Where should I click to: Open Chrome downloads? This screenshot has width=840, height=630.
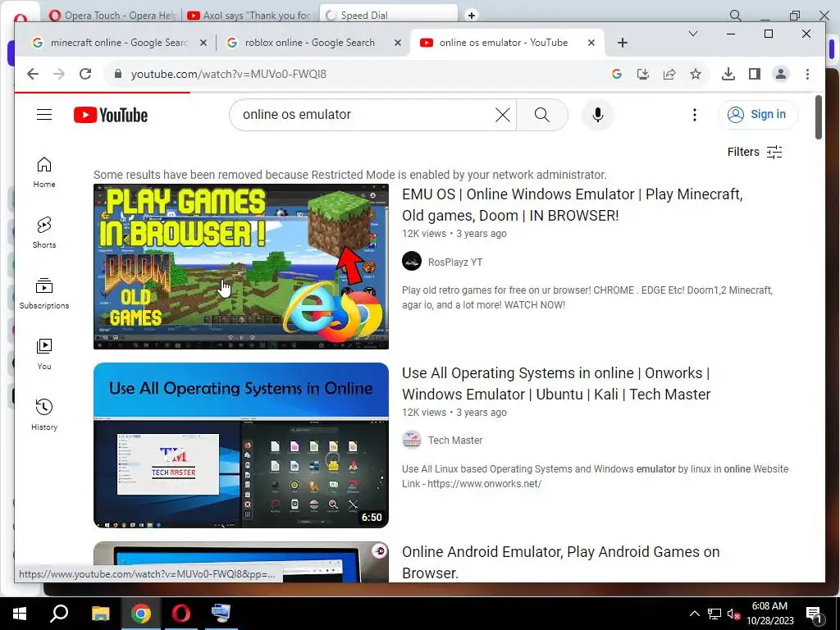(728, 74)
